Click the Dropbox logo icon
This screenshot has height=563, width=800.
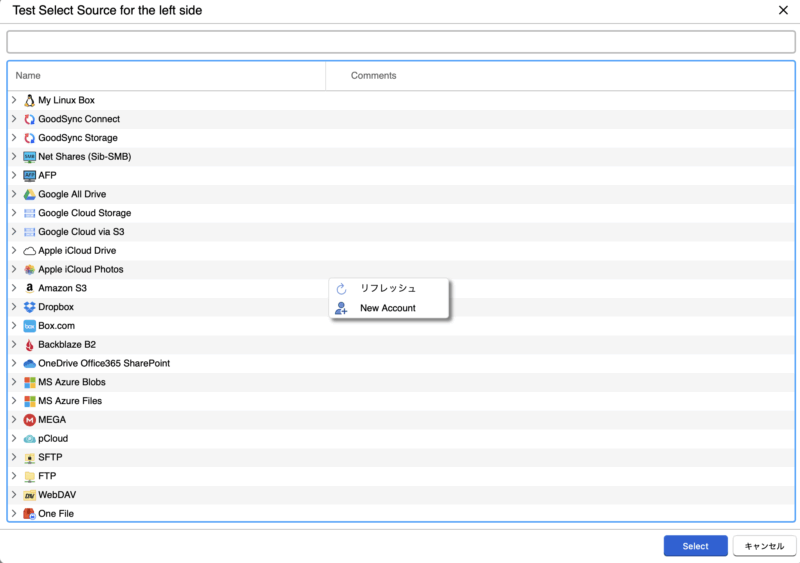pos(29,307)
